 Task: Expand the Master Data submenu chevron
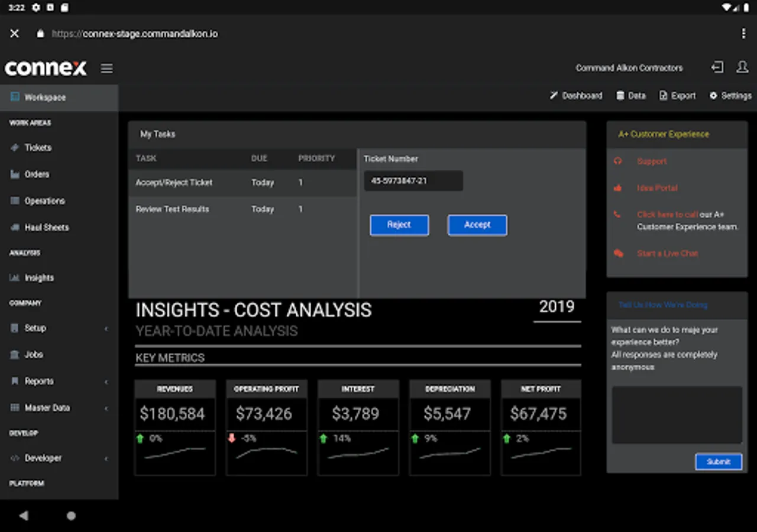(x=106, y=408)
